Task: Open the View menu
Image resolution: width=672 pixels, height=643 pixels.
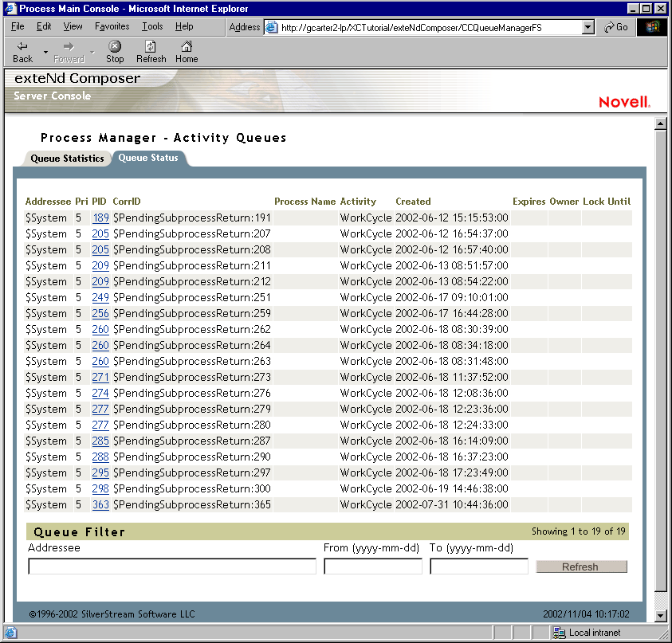Action: [73, 26]
